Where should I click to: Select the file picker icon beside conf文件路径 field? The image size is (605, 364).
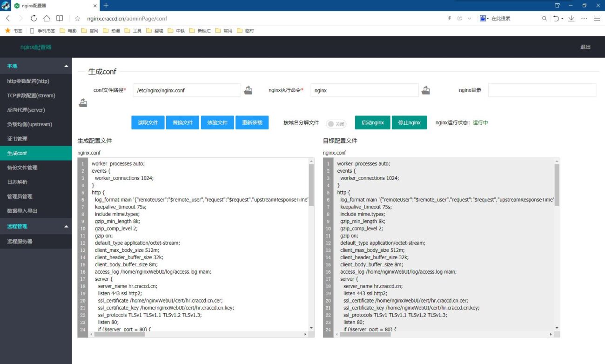click(248, 90)
